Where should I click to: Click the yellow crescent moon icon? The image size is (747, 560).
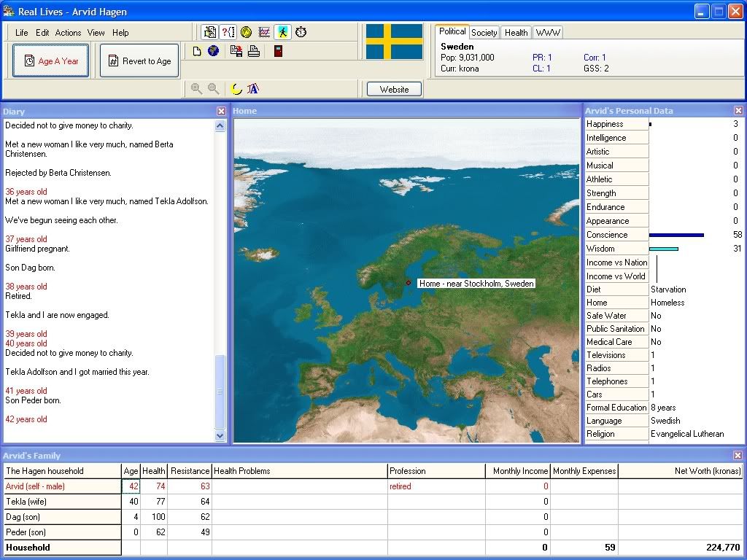point(236,88)
